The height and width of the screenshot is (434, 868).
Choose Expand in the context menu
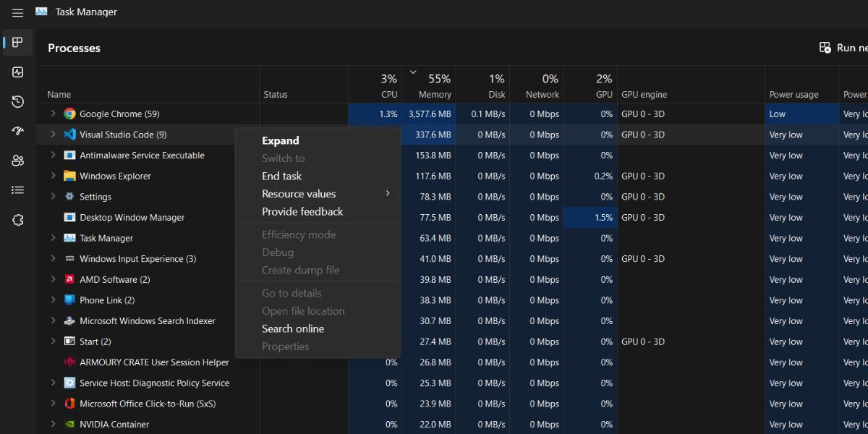[x=318, y=141]
